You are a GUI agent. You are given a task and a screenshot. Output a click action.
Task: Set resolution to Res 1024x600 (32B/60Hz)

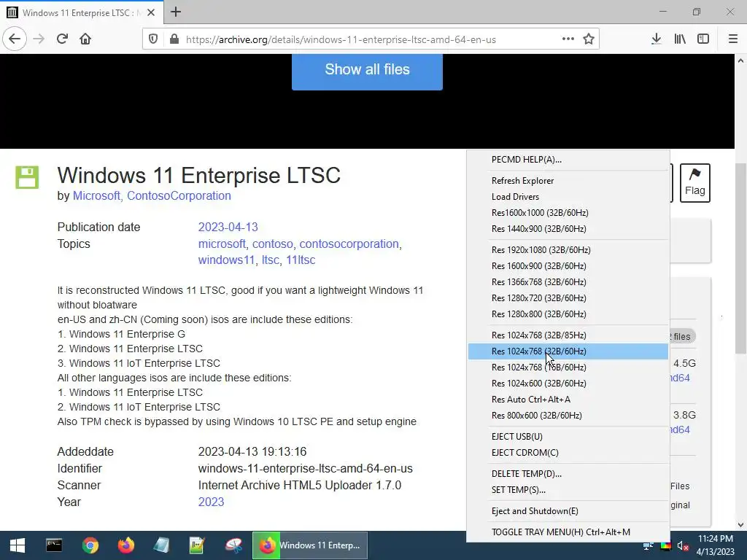pos(568,384)
